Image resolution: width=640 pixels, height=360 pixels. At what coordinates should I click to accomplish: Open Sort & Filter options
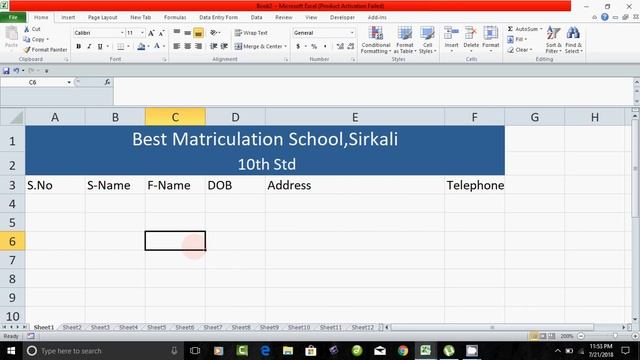coord(553,40)
